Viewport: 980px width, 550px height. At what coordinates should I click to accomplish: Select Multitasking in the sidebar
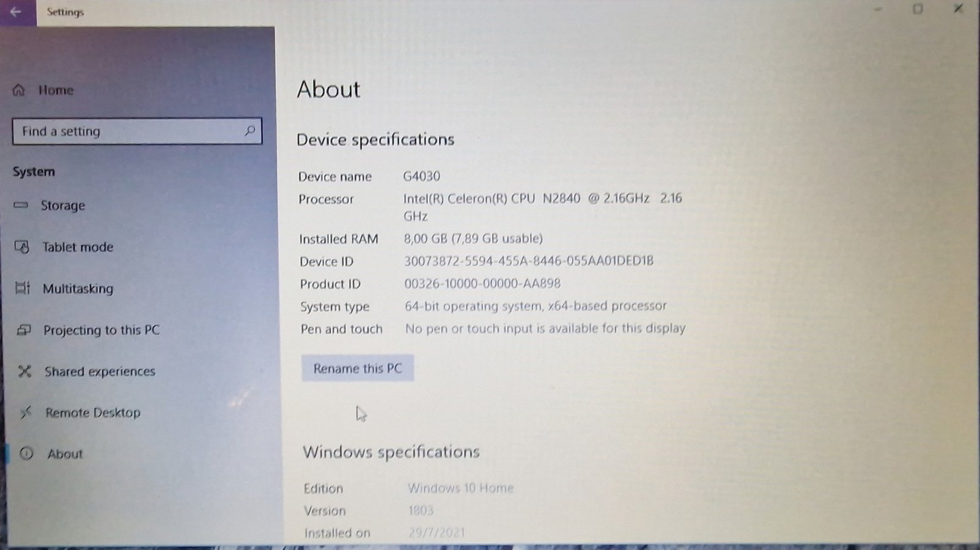pos(78,288)
